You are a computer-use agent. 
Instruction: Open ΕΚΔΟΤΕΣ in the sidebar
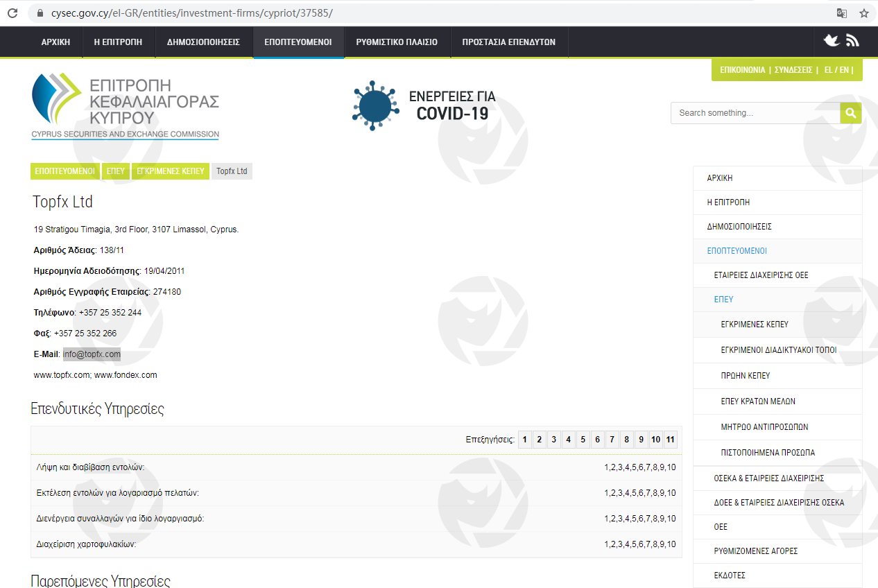tap(777, 575)
